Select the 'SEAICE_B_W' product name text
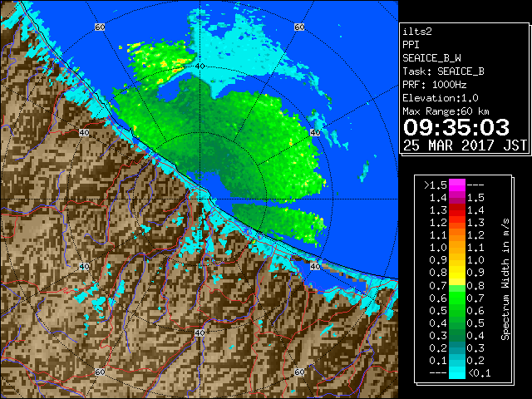This screenshot has height=399, width=532. coord(431,58)
